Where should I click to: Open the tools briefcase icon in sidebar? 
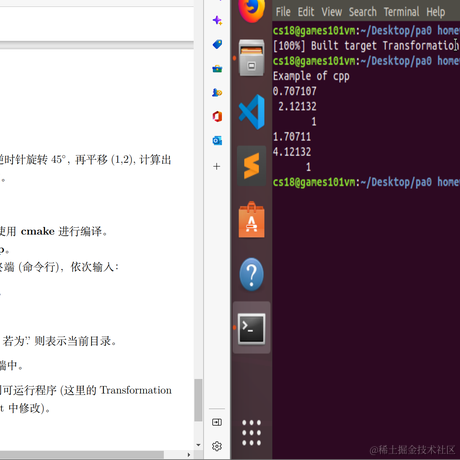click(x=217, y=69)
